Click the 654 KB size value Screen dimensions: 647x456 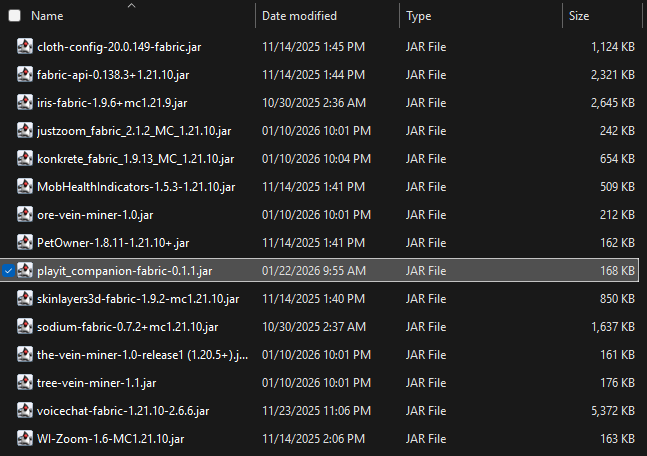point(617,159)
